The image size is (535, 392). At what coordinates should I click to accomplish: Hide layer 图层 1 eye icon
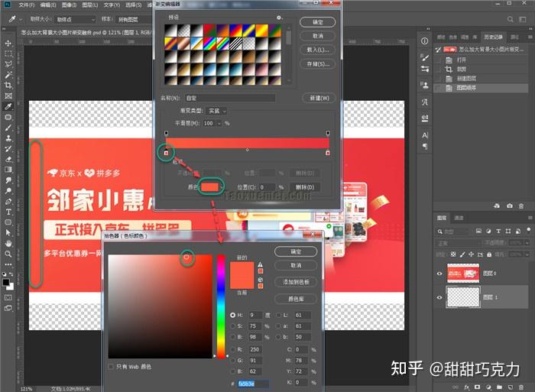[439, 297]
